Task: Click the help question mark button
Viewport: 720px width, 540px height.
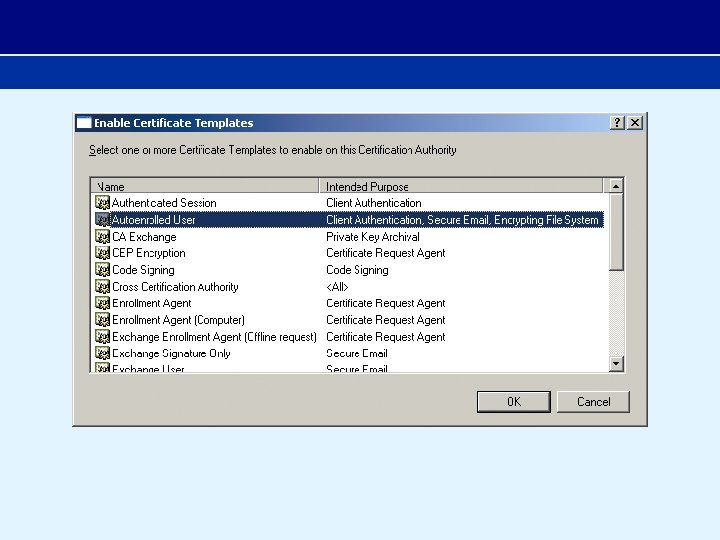Action: click(617, 123)
